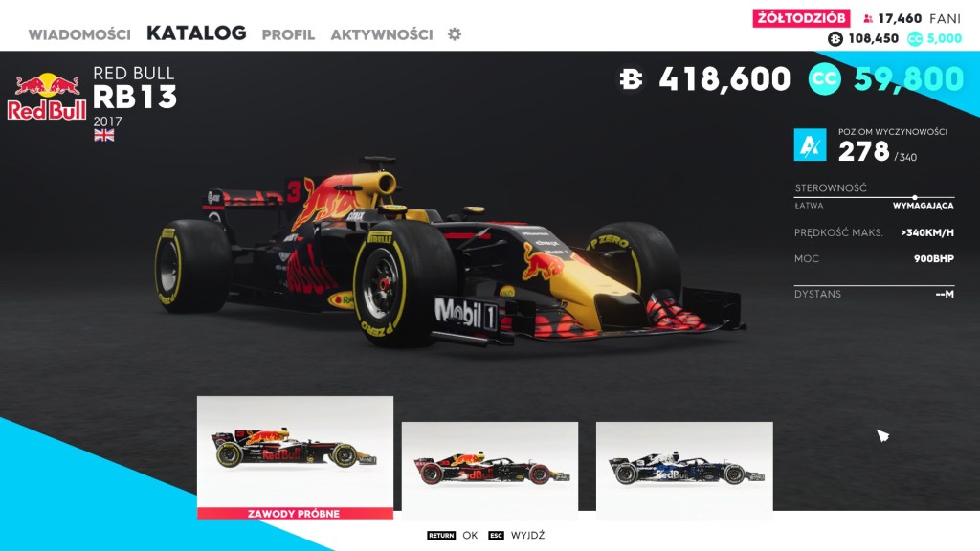The image size is (980, 551).
Task: Click the Zawody Próbne test drive button
Action: click(x=295, y=514)
